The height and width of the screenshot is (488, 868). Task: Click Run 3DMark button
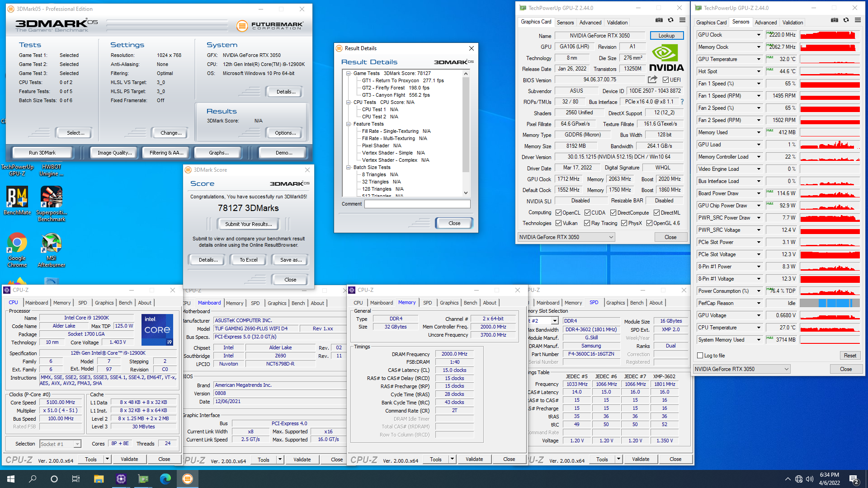coord(42,153)
